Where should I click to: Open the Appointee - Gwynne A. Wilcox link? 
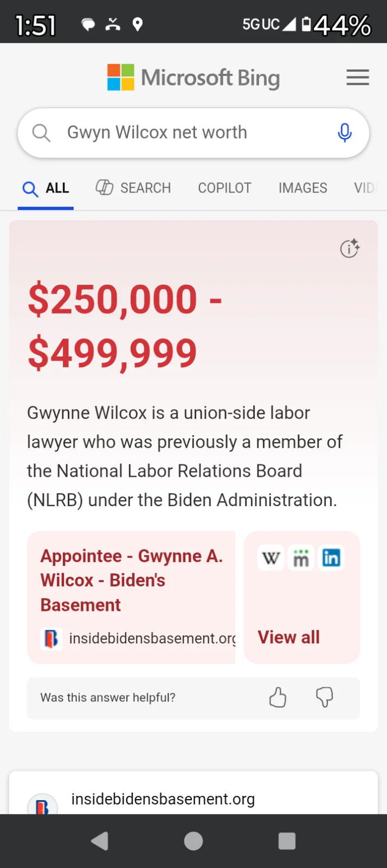coord(132,580)
